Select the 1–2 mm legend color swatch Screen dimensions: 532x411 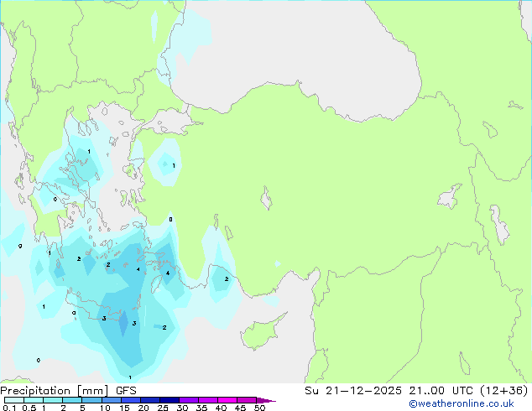click(53, 400)
